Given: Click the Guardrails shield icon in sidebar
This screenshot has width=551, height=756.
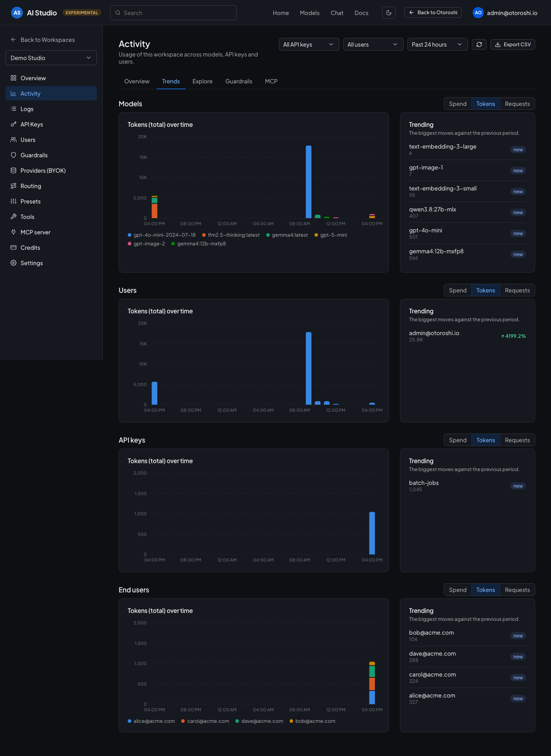Looking at the screenshot, I should 13,155.
